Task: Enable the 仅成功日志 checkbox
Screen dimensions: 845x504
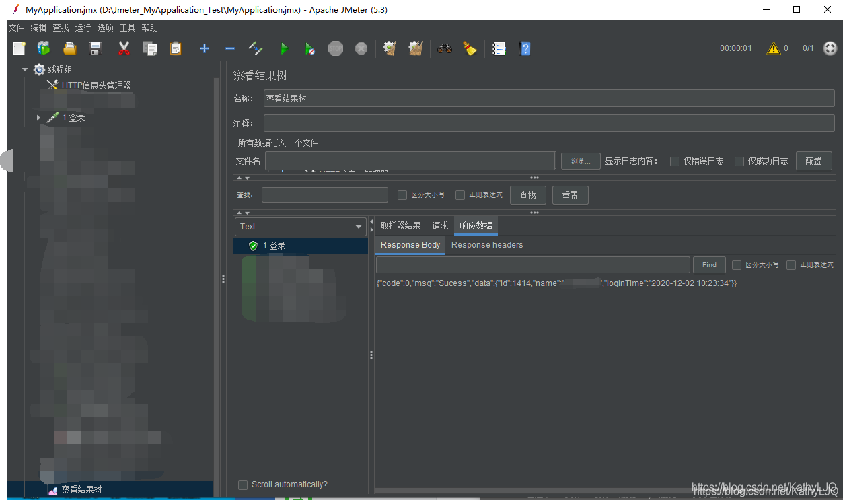Action: (739, 161)
